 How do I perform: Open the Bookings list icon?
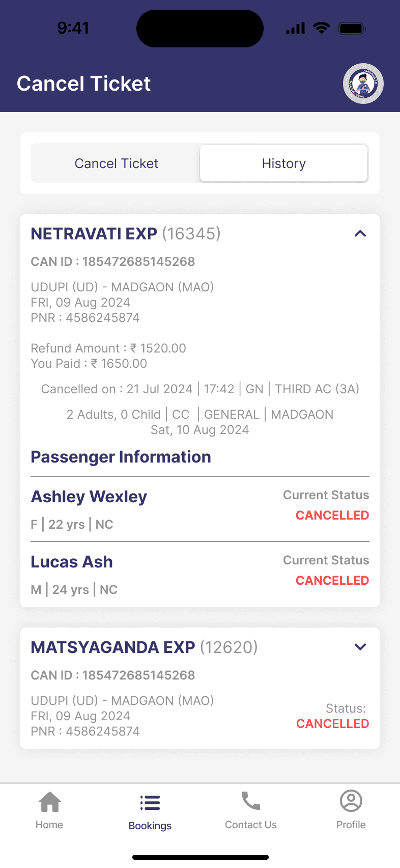pyautogui.click(x=150, y=803)
